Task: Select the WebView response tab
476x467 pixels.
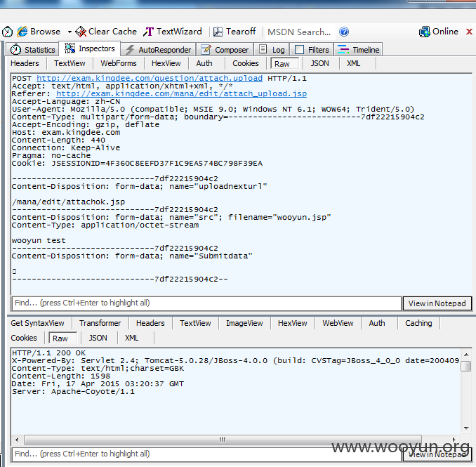Action: tap(338, 323)
